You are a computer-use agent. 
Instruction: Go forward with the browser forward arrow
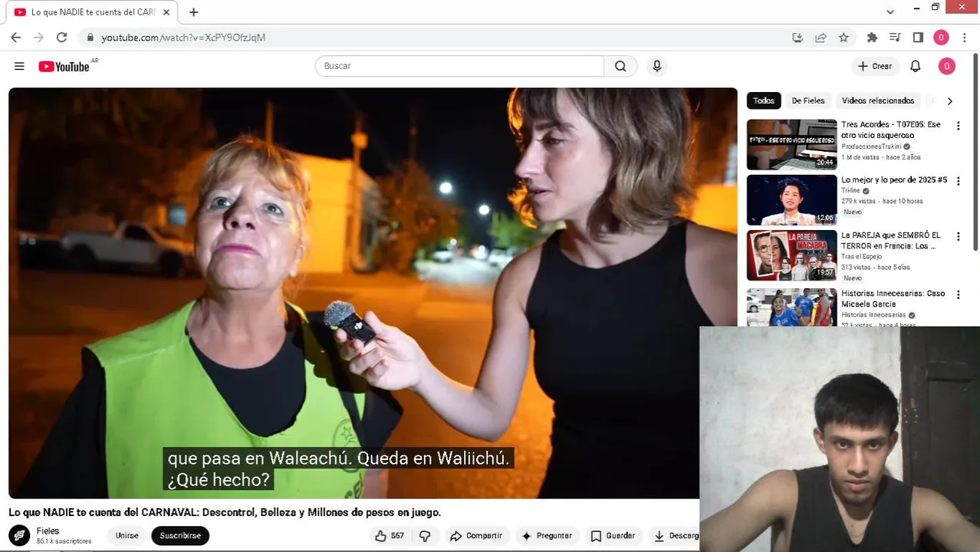pyautogui.click(x=38, y=37)
